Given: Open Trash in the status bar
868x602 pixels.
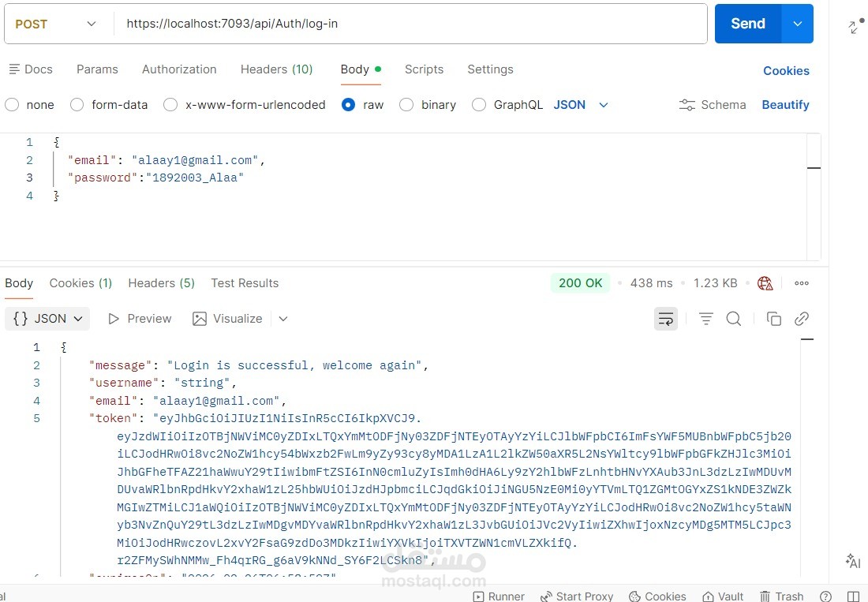Looking at the screenshot, I should pos(782,596).
